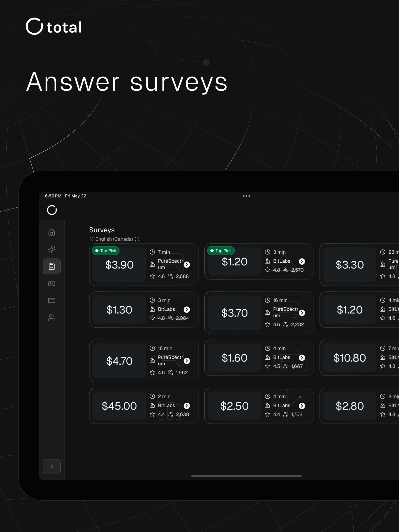This screenshot has width=399, height=532.
Task: Click the arrow on the $2.50 survey
Action: [302, 406]
